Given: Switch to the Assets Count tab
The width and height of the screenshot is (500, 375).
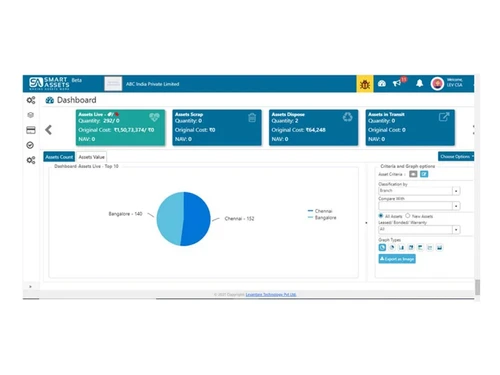Looking at the screenshot, I should 59,157.
